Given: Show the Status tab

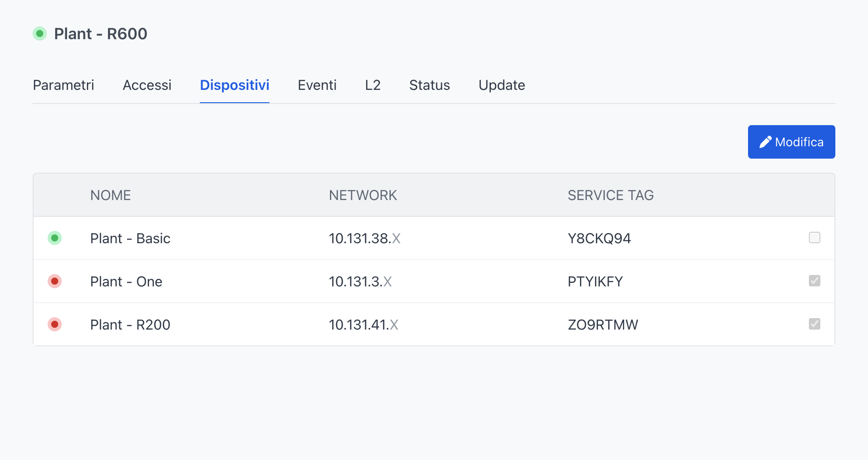Looking at the screenshot, I should point(430,85).
